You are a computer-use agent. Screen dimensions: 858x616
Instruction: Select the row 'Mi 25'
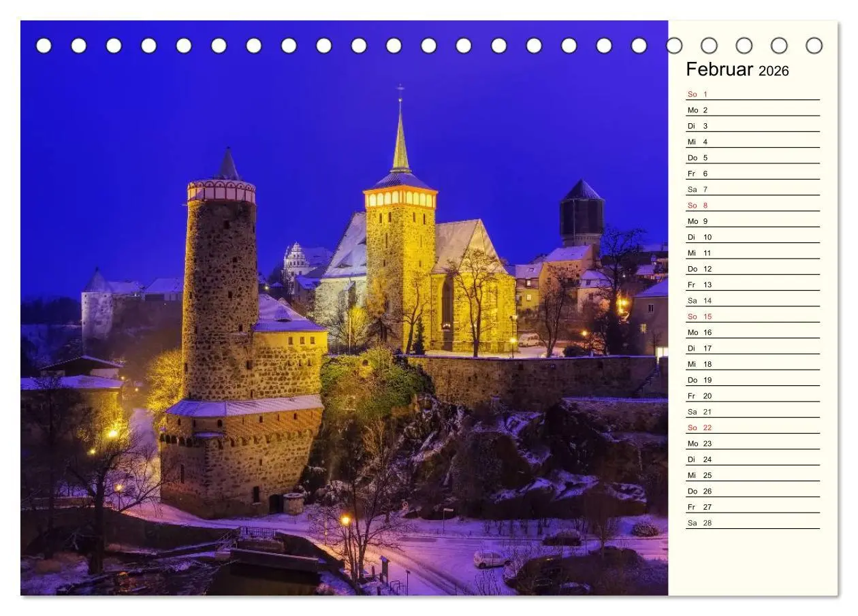[x=752, y=475]
